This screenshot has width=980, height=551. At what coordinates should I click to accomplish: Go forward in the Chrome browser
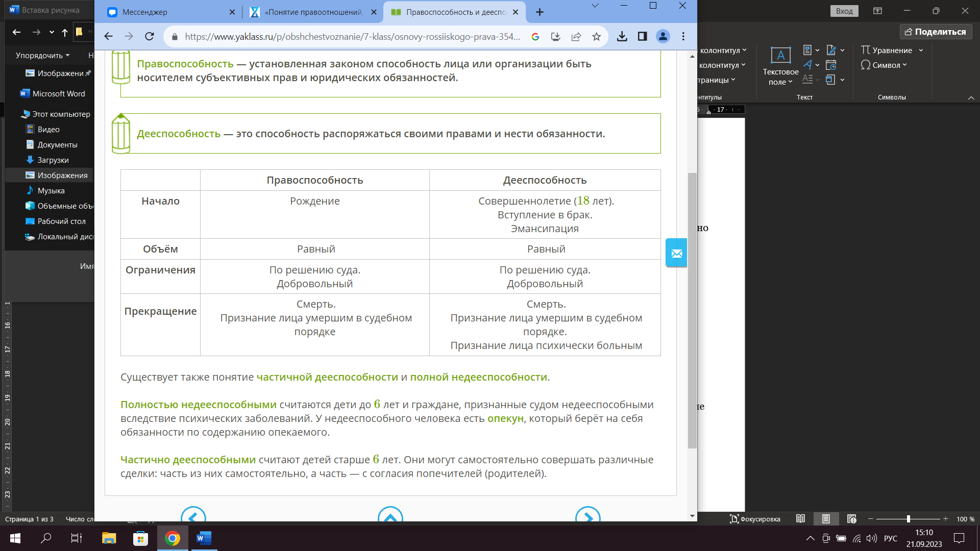click(129, 36)
